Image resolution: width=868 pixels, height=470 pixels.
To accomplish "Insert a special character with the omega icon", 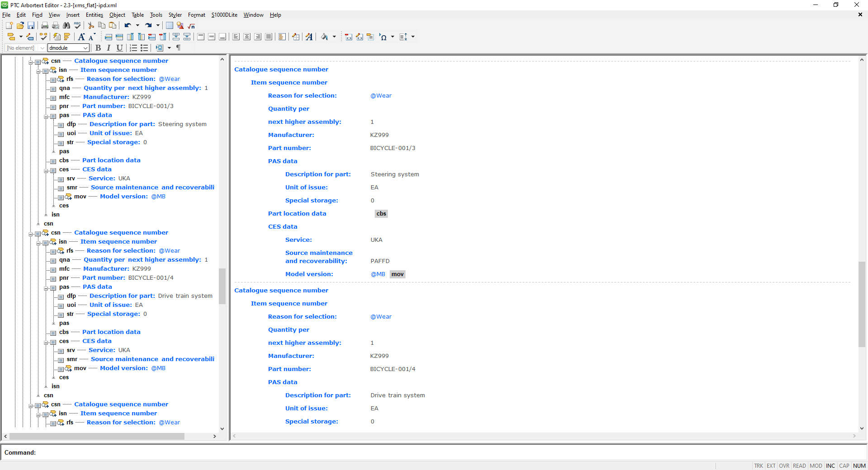I will pyautogui.click(x=385, y=37).
